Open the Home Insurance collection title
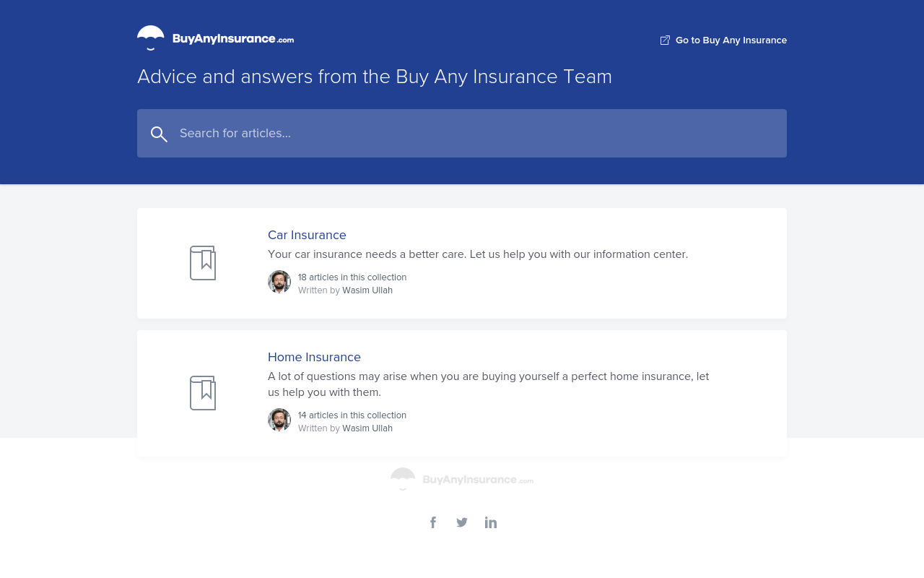The height and width of the screenshot is (578, 924). (314, 357)
